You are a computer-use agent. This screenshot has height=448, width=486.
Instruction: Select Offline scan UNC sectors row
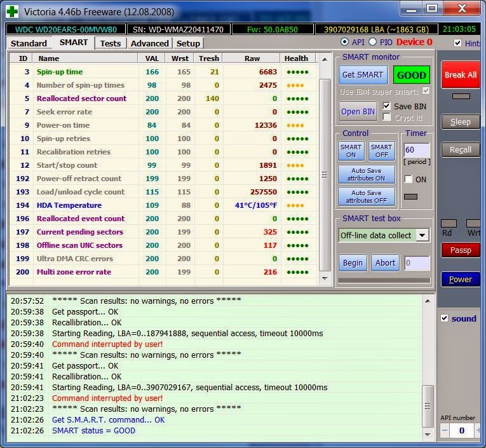(x=163, y=245)
